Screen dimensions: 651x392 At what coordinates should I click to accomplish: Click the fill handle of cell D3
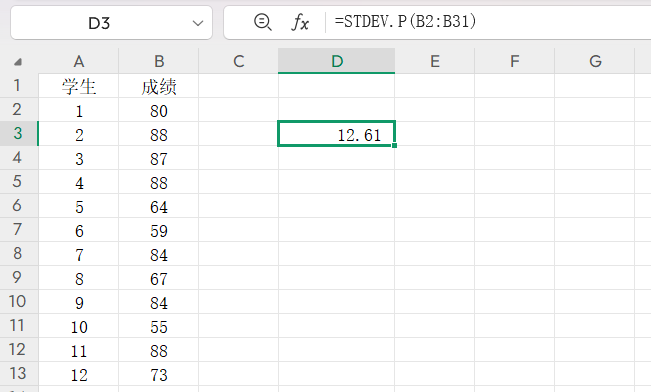tap(394, 145)
